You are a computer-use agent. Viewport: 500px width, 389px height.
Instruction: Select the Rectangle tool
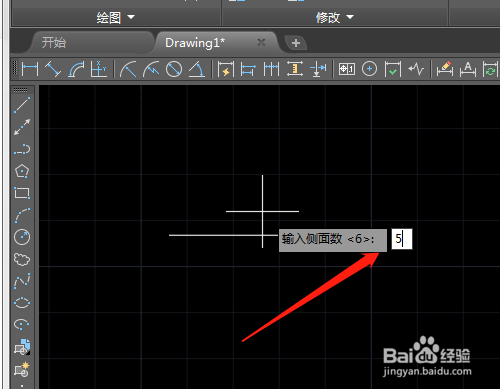pyautogui.click(x=22, y=193)
